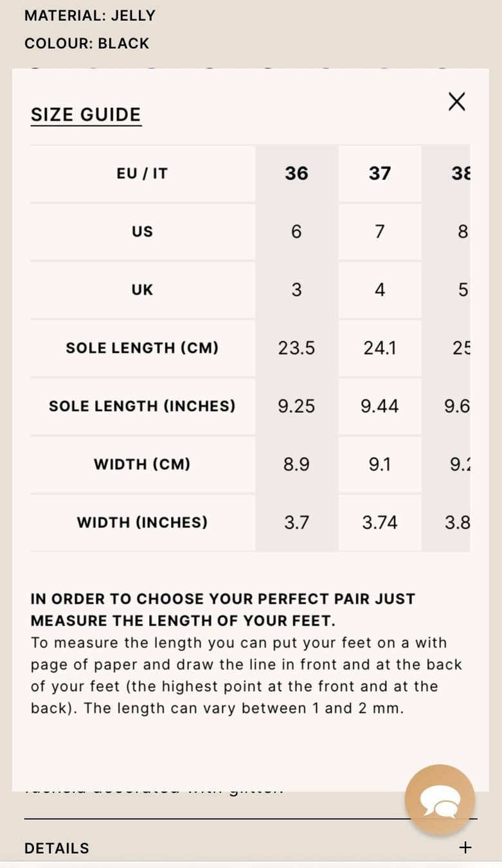Click the US size 7 cell
The image size is (502, 868).
[379, 231]
